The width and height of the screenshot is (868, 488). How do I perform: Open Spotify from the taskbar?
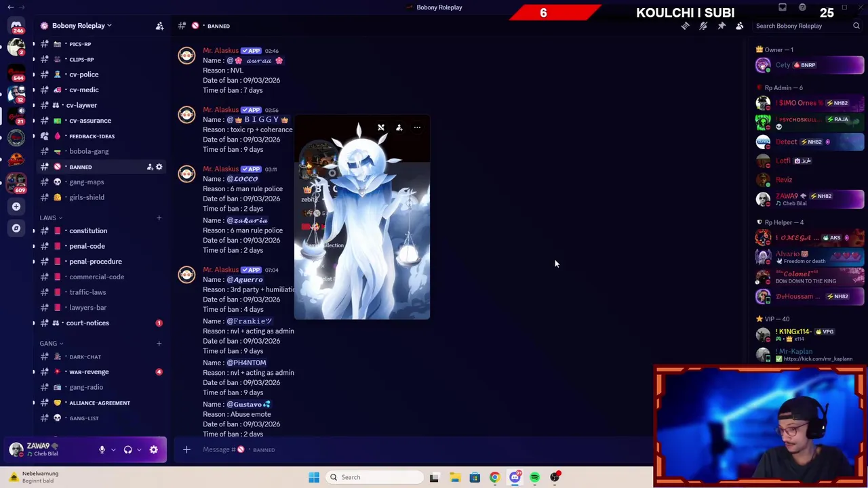[535, 477]
